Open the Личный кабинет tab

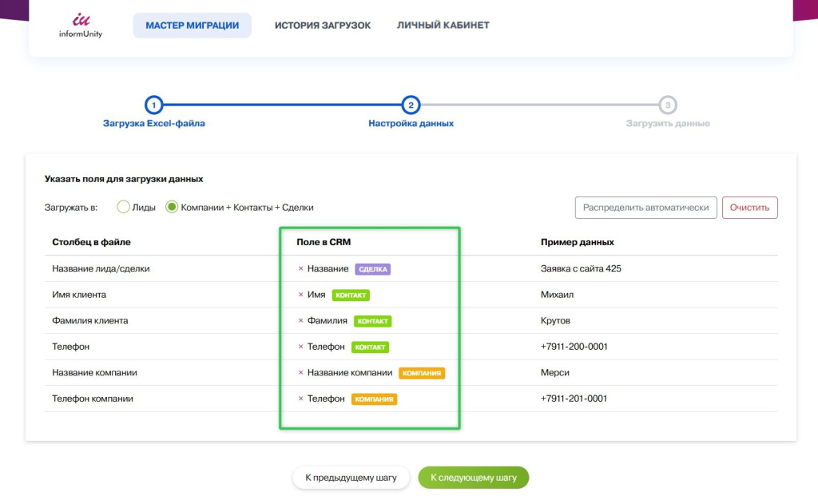443,26
